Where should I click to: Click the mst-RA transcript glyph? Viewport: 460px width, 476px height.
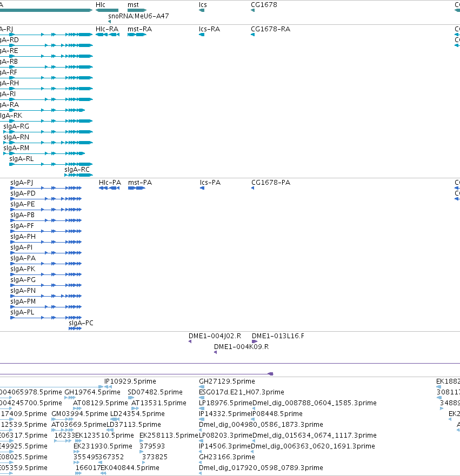pos(137,35)
